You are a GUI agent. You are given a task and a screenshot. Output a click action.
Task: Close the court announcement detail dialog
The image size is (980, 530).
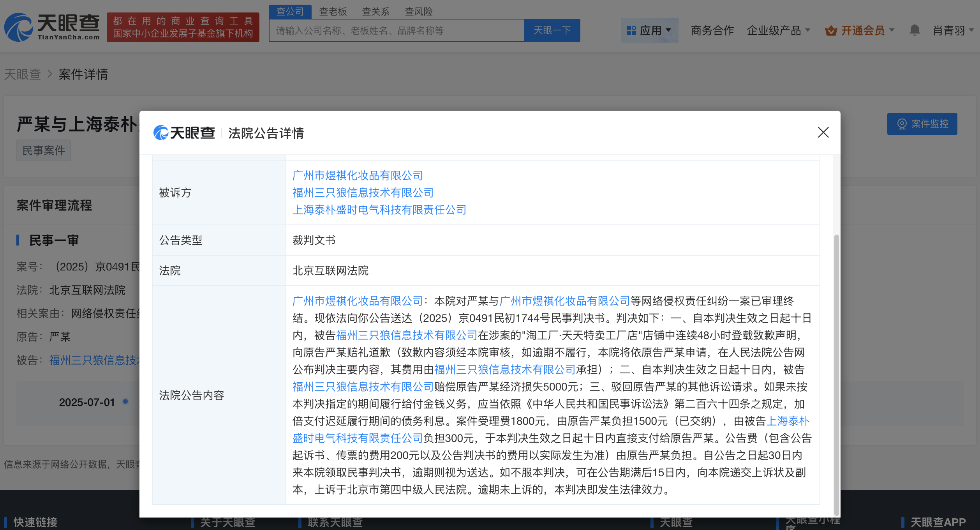click(823, 132)
